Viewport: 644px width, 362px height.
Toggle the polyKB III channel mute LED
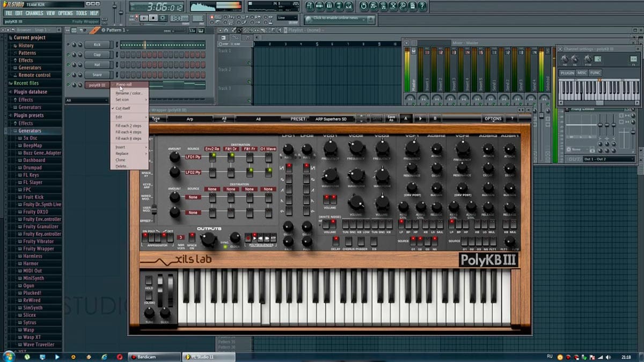click(69, 85)
